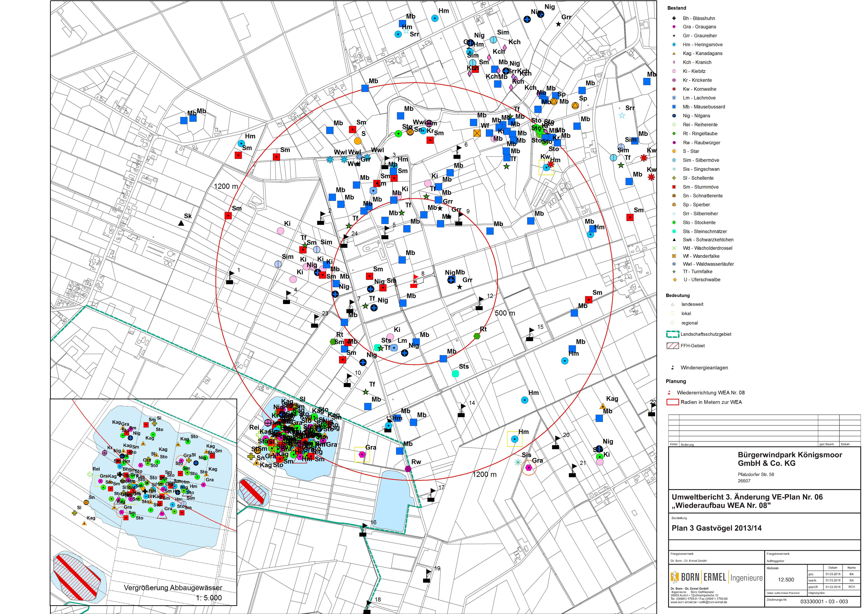Click the Steinschmätzer turquoise legend symbol
Screen dimensions: 868x614
674,231
